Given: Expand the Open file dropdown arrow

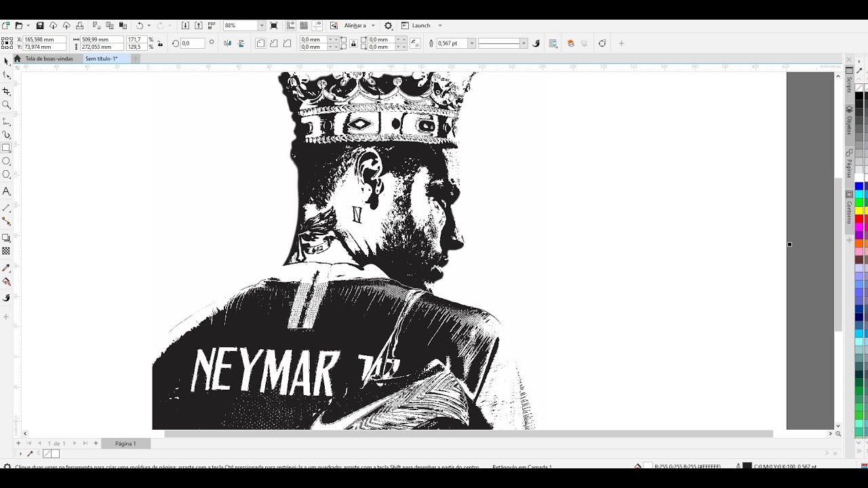Looking at the screenshot, I should tap(27, 26).
